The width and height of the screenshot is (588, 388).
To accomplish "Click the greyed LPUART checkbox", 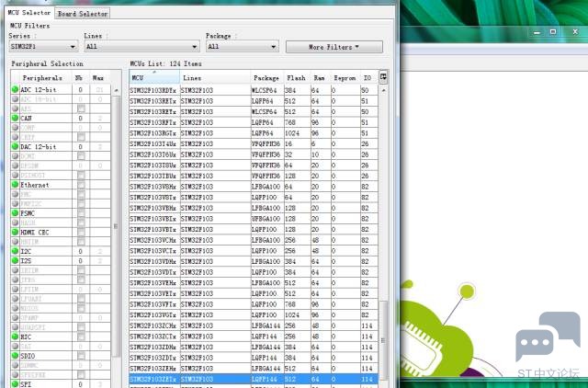I will click(81, 299).
